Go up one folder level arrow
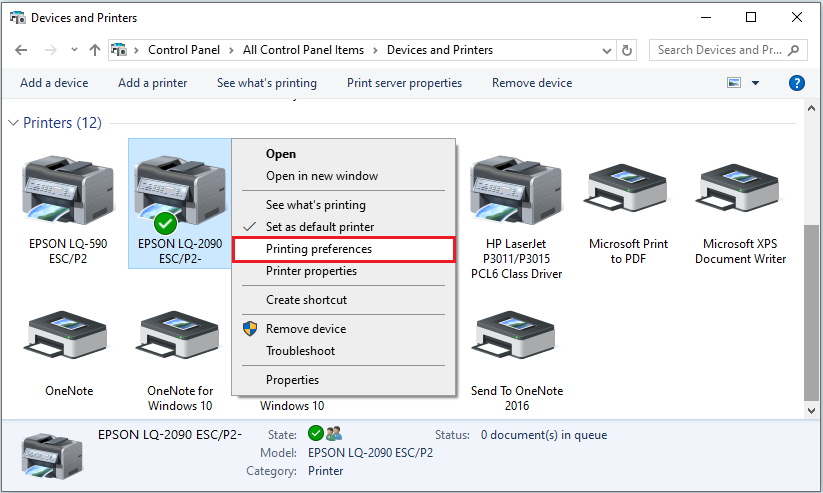This screenshot has width=823, height=493. click(94, 50)
